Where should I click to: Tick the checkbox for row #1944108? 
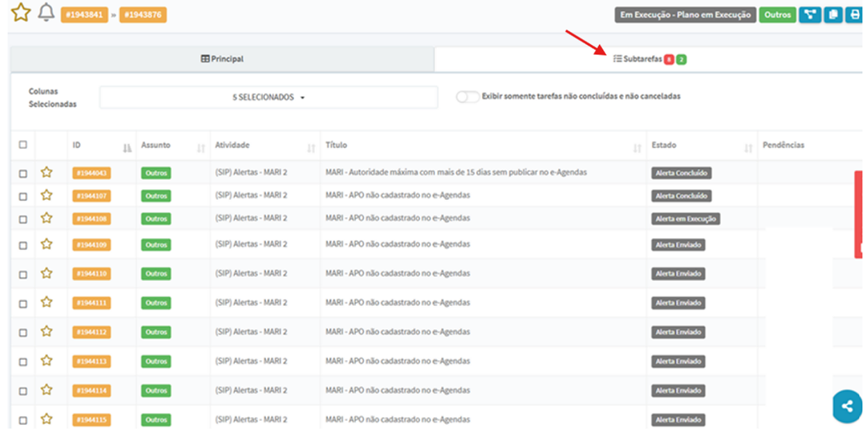point(23,219)
